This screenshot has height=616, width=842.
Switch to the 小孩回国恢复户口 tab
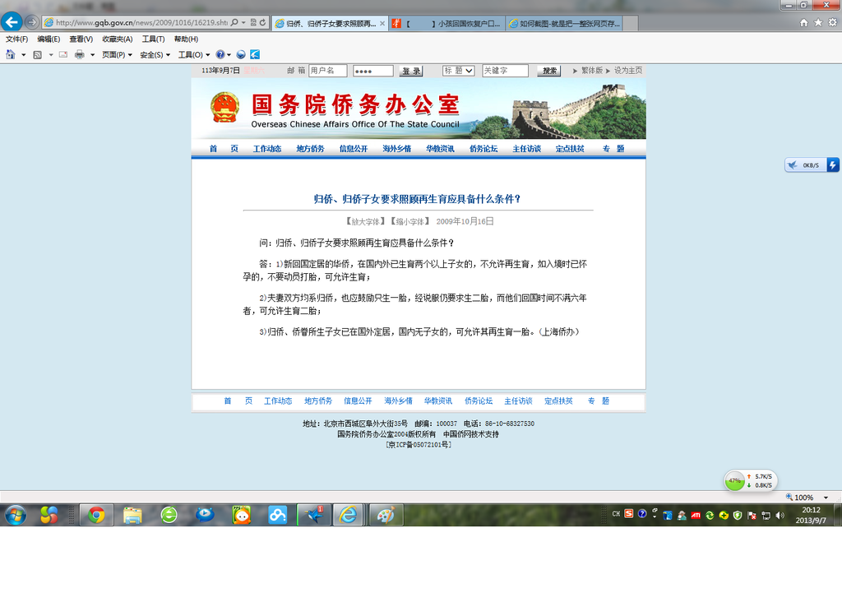446,24
